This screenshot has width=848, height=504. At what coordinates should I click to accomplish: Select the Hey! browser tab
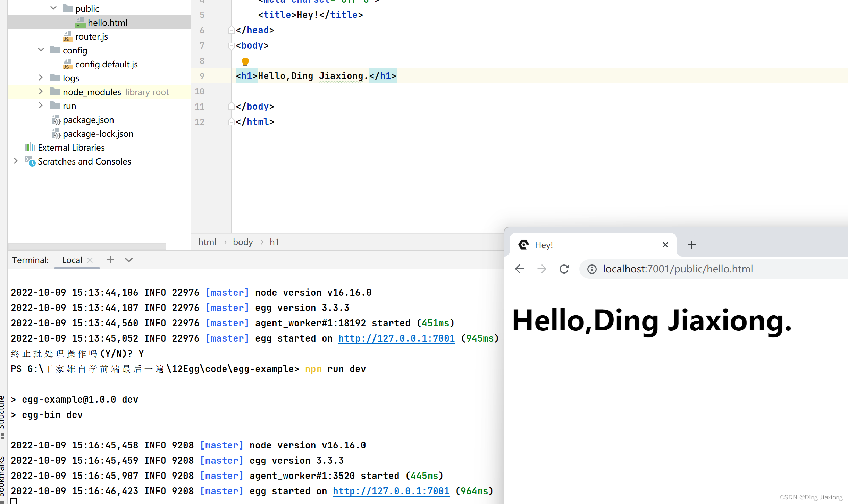pos(593,245)
